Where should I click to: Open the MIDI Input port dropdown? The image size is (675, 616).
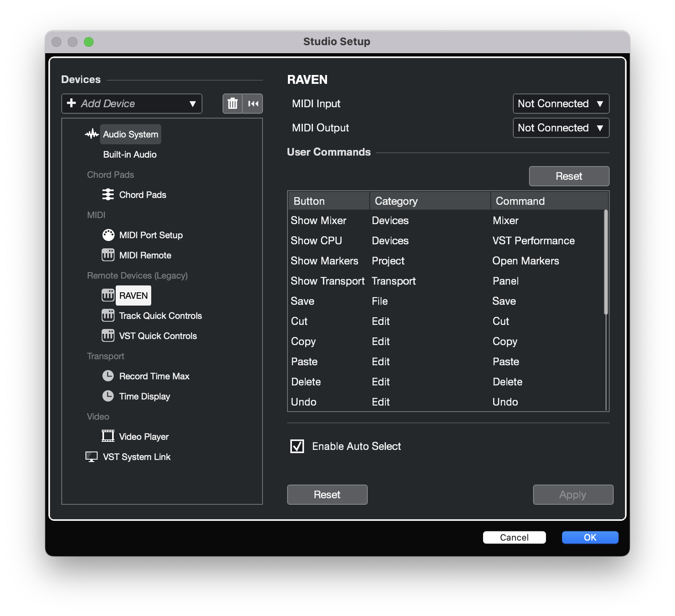561,104
